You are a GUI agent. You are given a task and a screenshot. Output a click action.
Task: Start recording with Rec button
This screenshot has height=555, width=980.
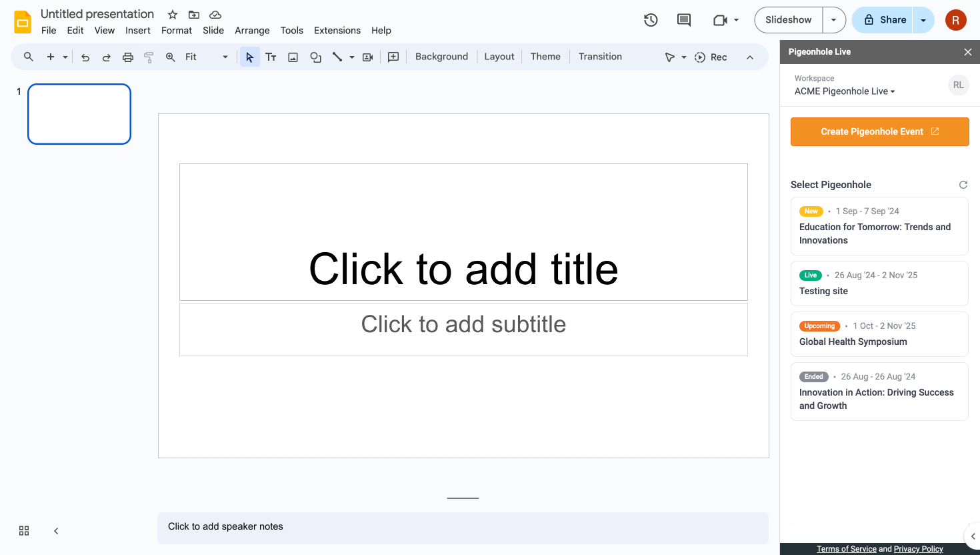[711, 57]
